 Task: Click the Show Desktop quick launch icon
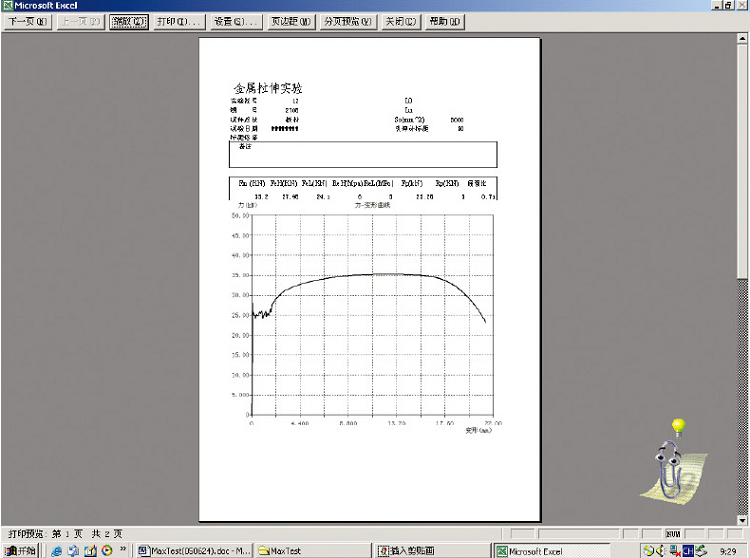(x=90, y=551)
